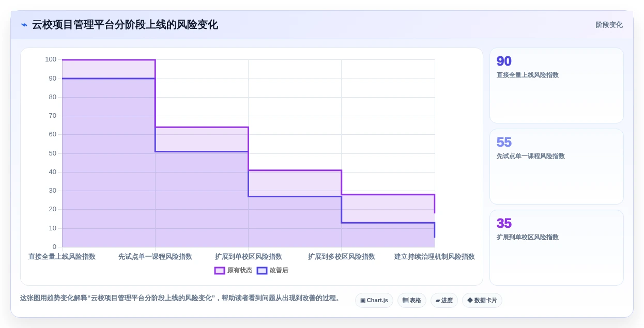The image size is (644, 328).
Task: Select the 表格 tag chip
Action: (412, 300)
